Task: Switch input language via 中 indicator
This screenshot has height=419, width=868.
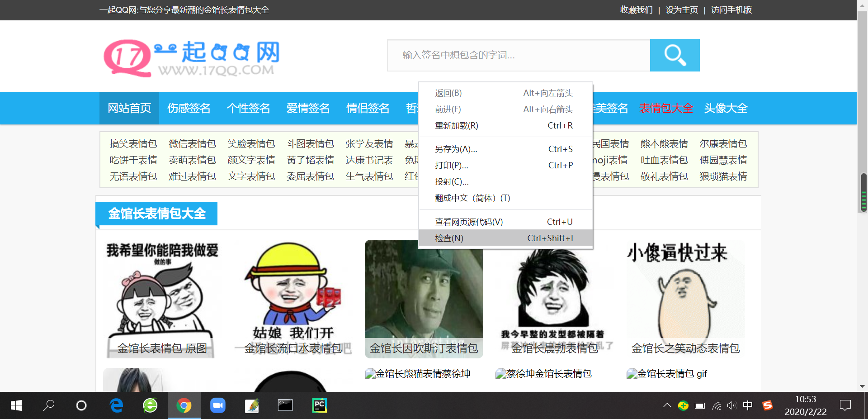Action: [748, 405]
